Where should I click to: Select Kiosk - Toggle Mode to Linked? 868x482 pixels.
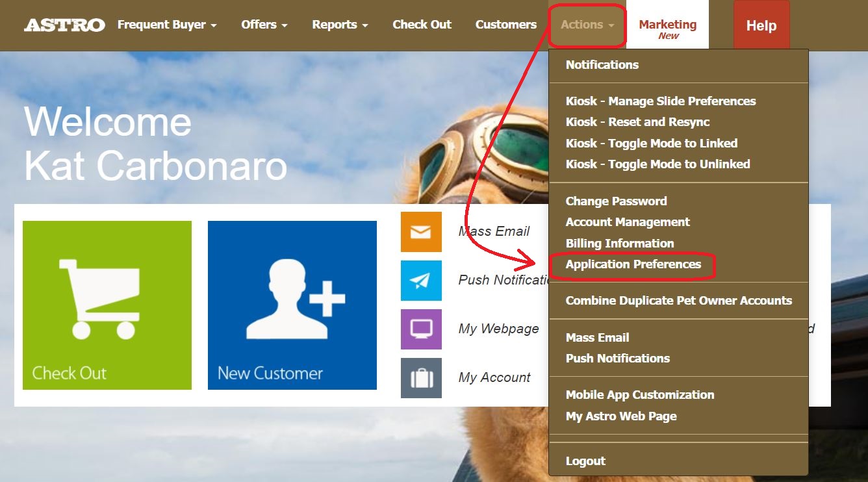click(x=652, y=143)
